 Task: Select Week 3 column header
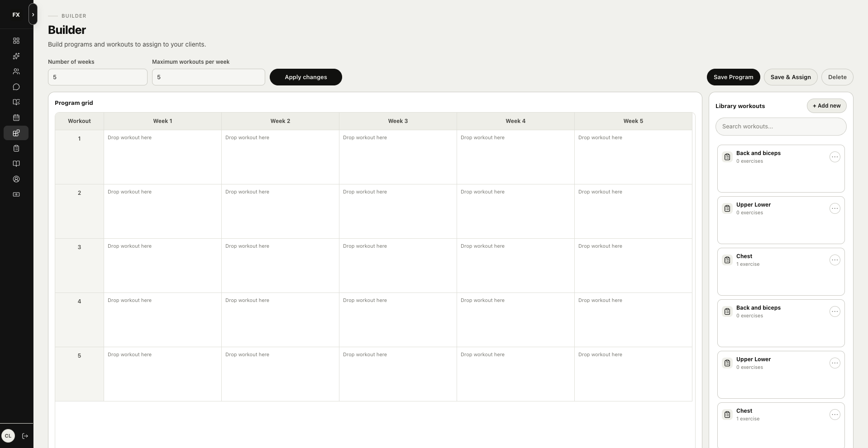[398, 121]
